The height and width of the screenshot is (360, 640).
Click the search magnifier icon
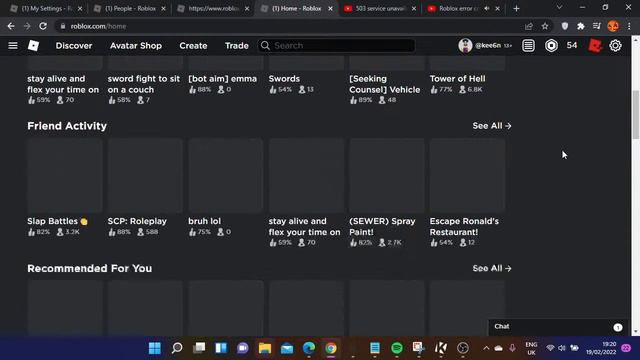(265, 45)
